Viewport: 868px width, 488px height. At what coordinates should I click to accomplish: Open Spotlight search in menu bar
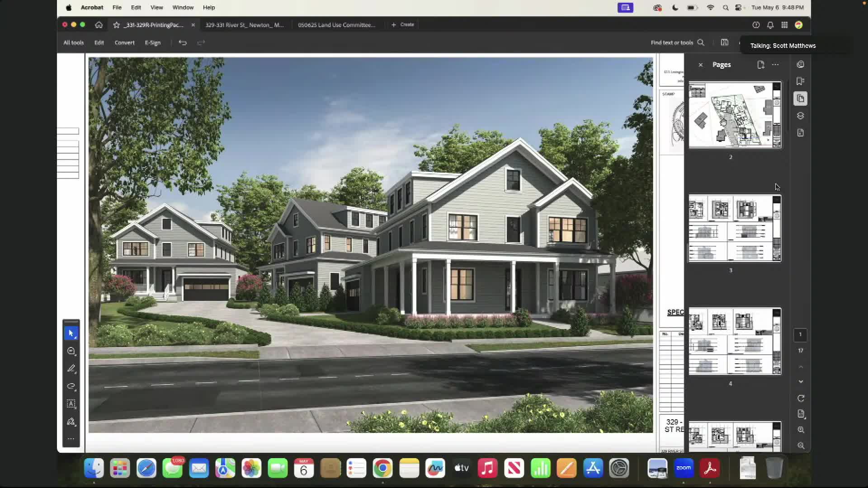coord(726,8)
